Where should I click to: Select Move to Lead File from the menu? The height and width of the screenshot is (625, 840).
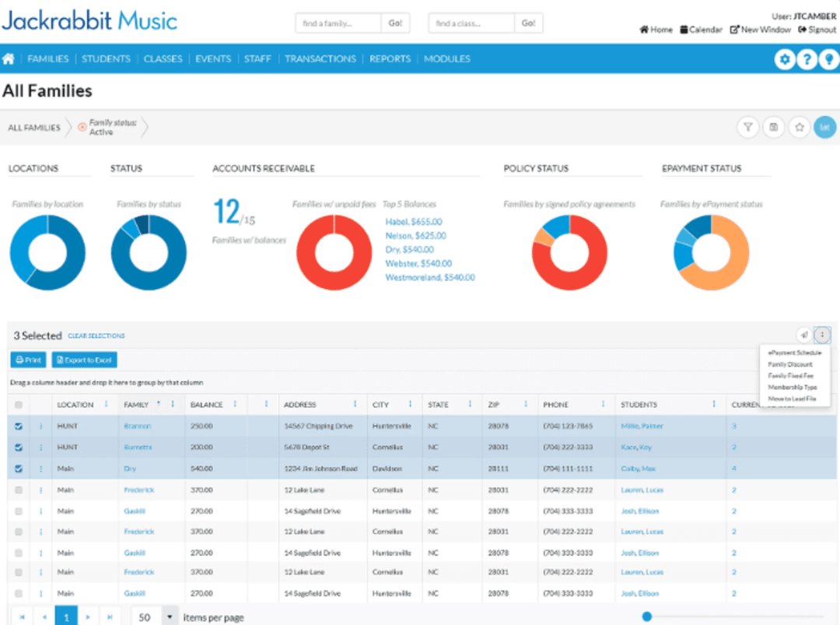click(x=792, y=398)
